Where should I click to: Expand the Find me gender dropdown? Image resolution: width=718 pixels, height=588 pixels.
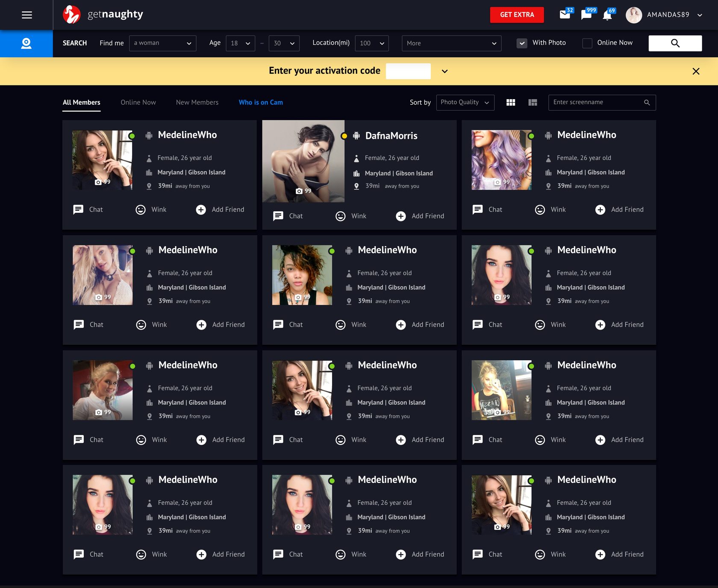[x=162, y=43]
